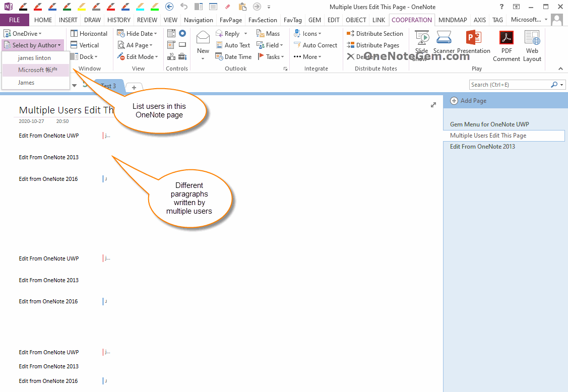
Task: Click the user account avatar picture
Action: pyautogui.click(x=557, y=20)
